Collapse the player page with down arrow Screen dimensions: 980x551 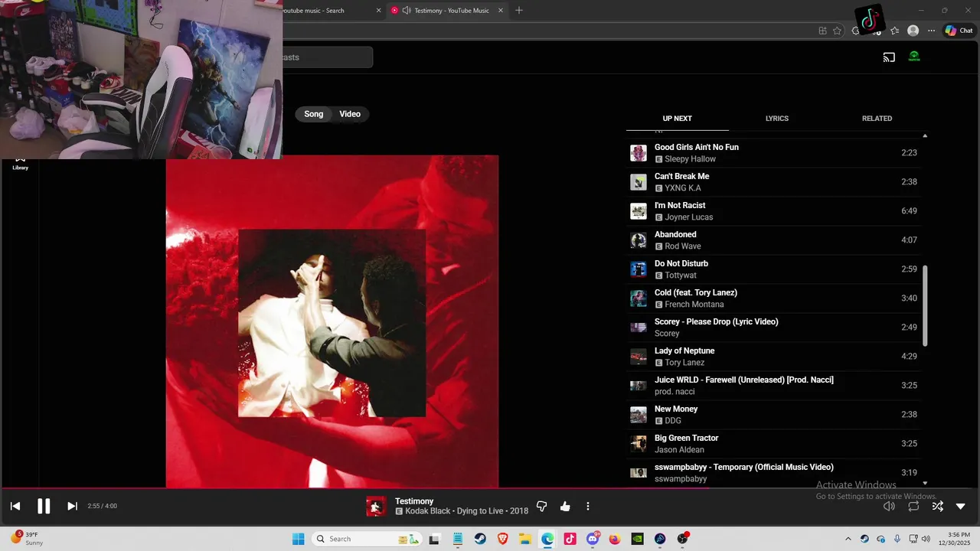pyautogui.click(x=961, y=506)
